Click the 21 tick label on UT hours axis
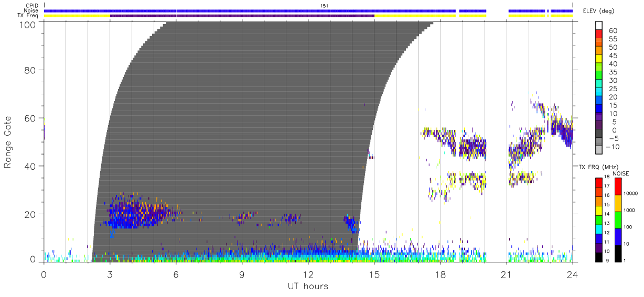The width and height of the screenshot is (644, 297). [x=506, y=274]
